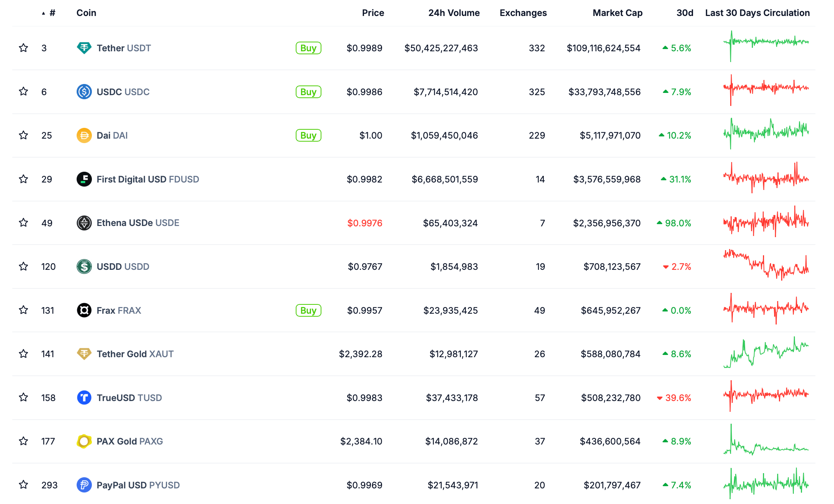The width and height of the screenshot is (834, 504).
Task: Click Buy button for Frax FRAX
Action: [x=307, y=310]
